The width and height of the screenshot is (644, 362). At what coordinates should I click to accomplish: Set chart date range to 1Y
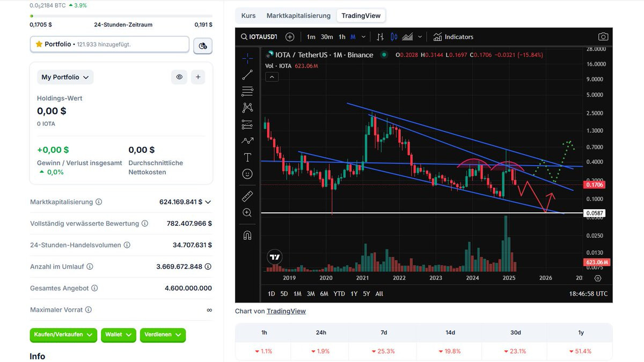[354, 293]
